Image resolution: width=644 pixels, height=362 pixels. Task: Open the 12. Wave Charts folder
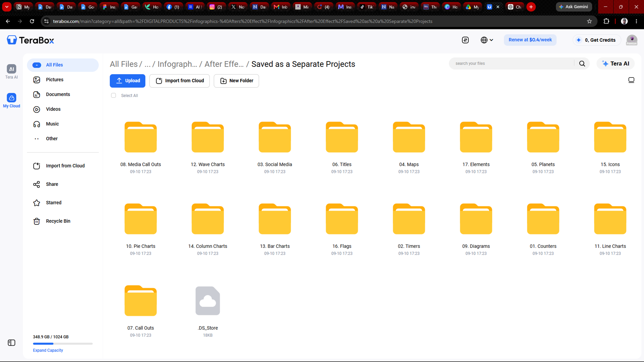point(208,137)
